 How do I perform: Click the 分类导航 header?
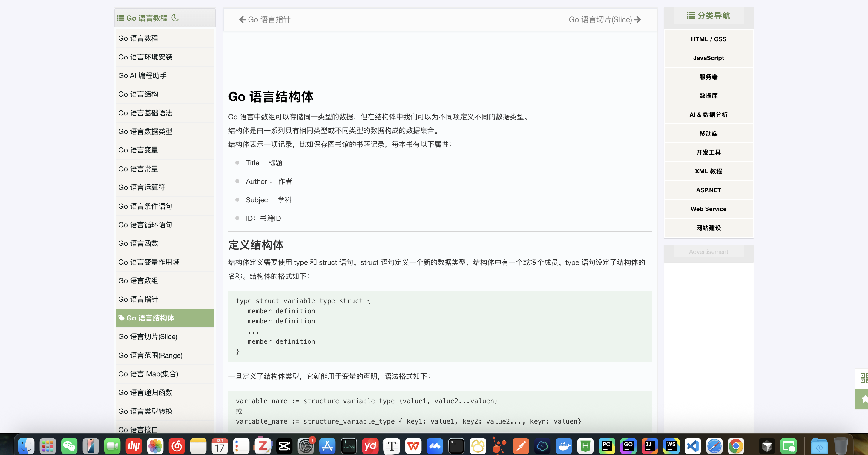[708, 16]
